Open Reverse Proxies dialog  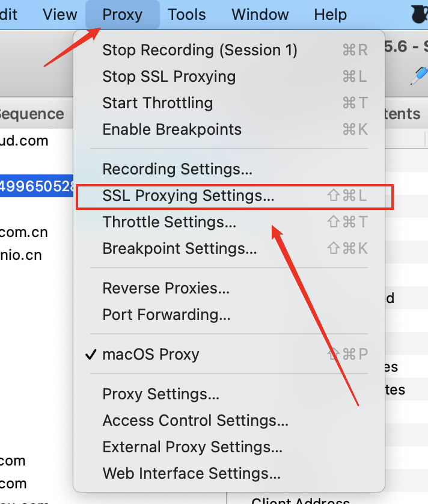coord(166,288)
